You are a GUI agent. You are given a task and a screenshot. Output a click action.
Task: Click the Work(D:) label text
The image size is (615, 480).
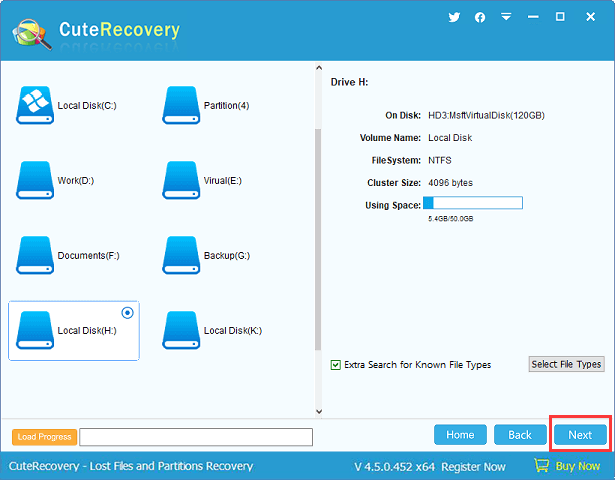76,180
